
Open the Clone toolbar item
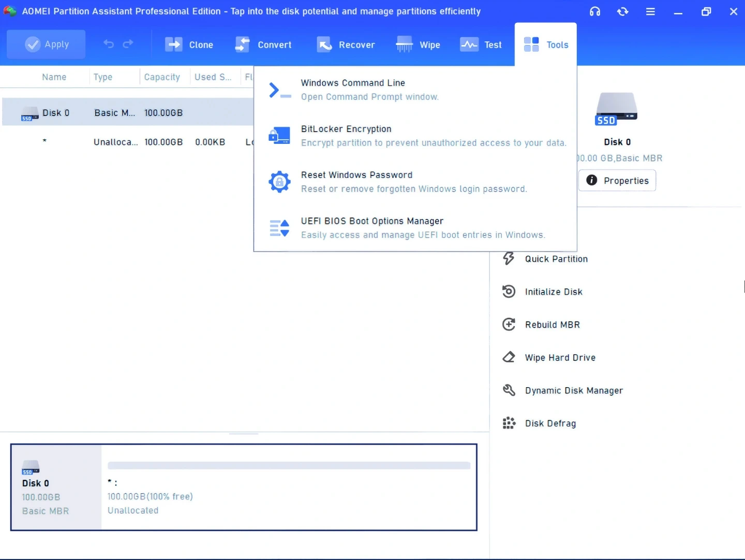point(189,45)
